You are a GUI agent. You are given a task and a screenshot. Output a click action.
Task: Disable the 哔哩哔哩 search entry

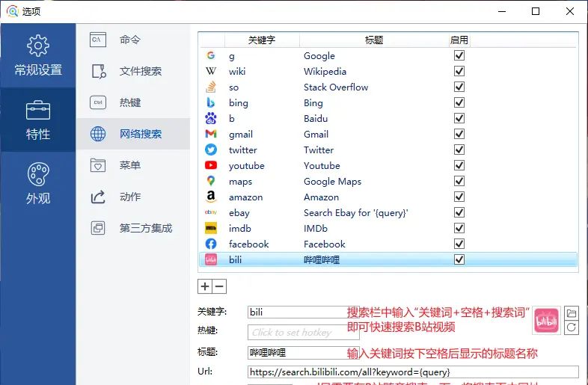click(459, 259)
